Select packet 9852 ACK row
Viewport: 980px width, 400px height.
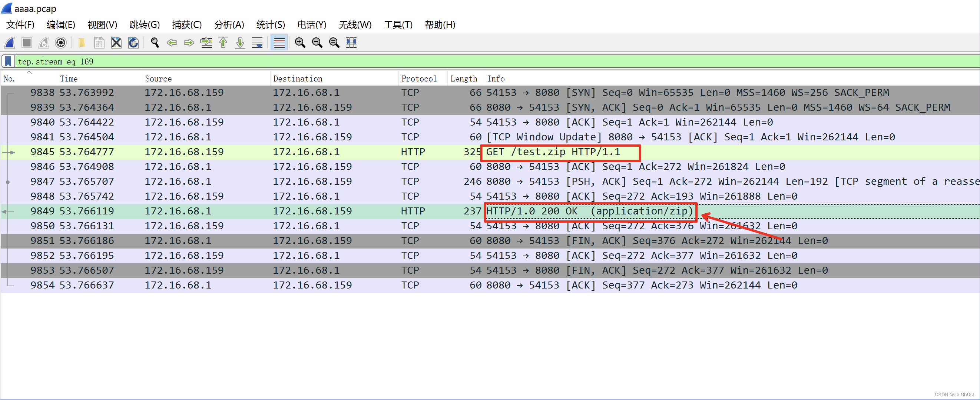490,256
